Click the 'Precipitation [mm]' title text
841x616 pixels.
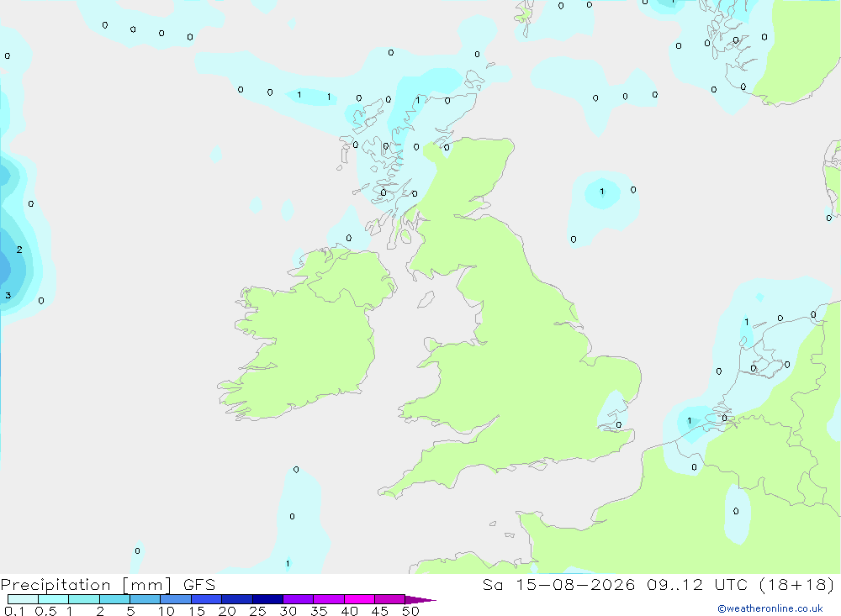tap(86, 585)
